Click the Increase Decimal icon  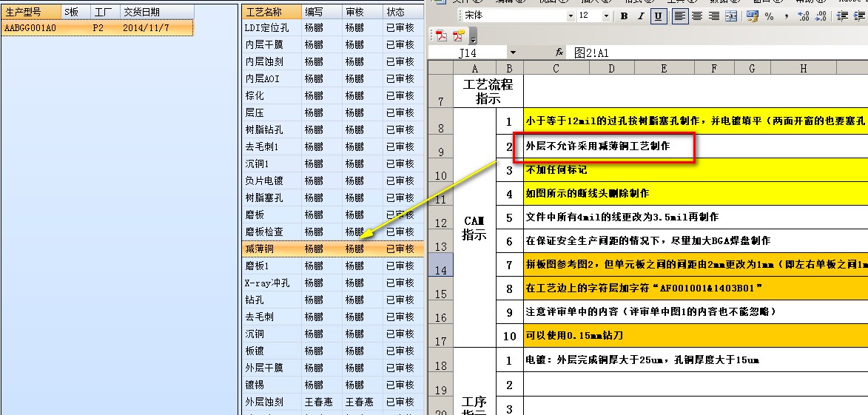point(803,16)
